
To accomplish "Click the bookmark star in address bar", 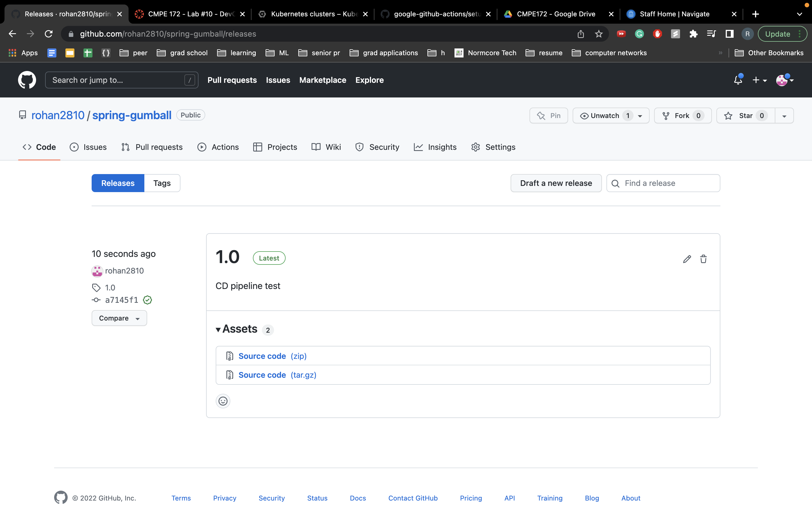I will point(599,34).
